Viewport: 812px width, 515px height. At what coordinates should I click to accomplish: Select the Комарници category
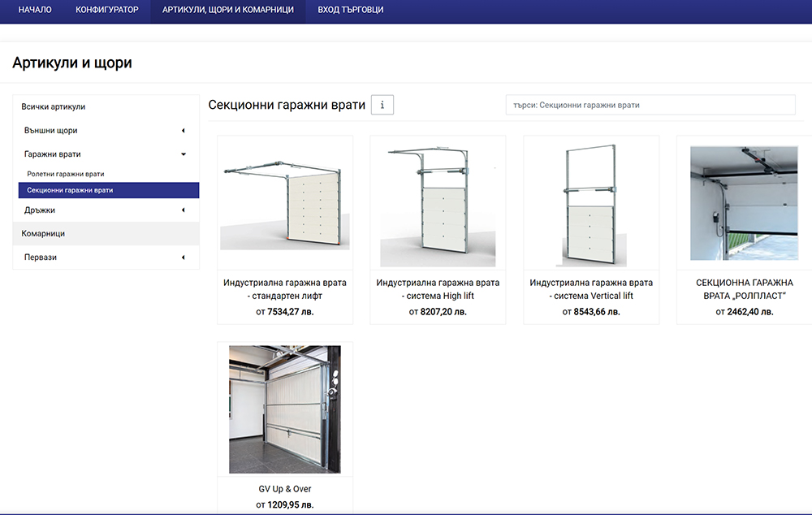[108, 233]
